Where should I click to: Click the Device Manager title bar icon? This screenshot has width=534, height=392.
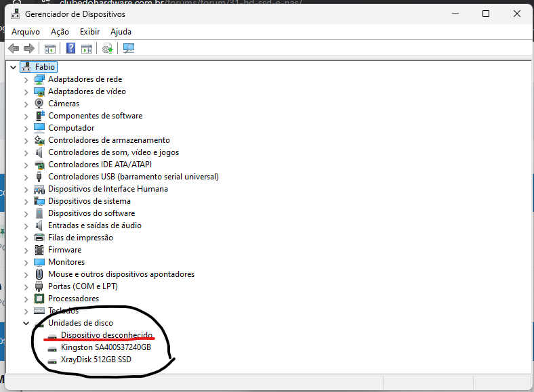[x=16, y=14]
